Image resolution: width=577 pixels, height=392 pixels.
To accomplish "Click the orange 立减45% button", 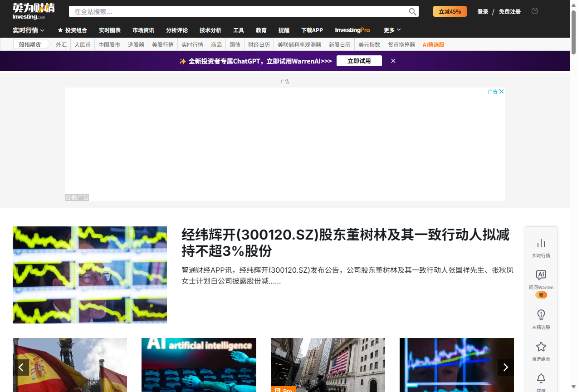I will pos(450,11).
